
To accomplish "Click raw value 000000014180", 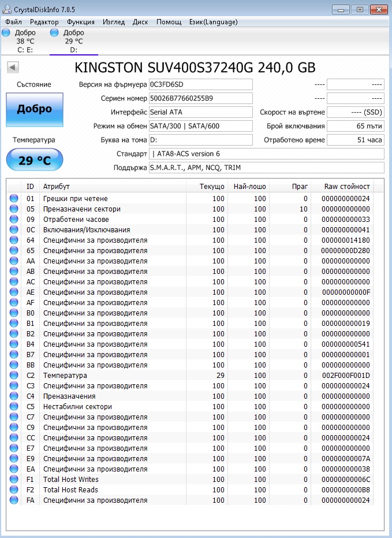I will coord(346,240).
